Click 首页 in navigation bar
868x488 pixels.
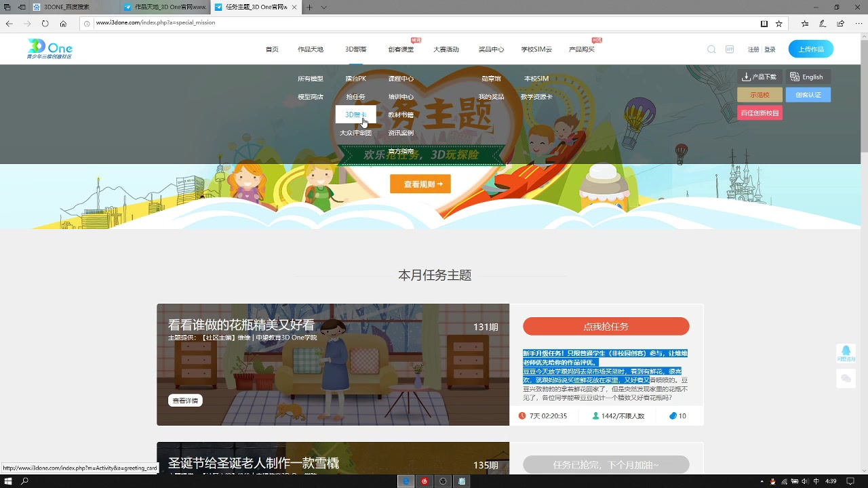pyautogui.click(x=272, y=49)
